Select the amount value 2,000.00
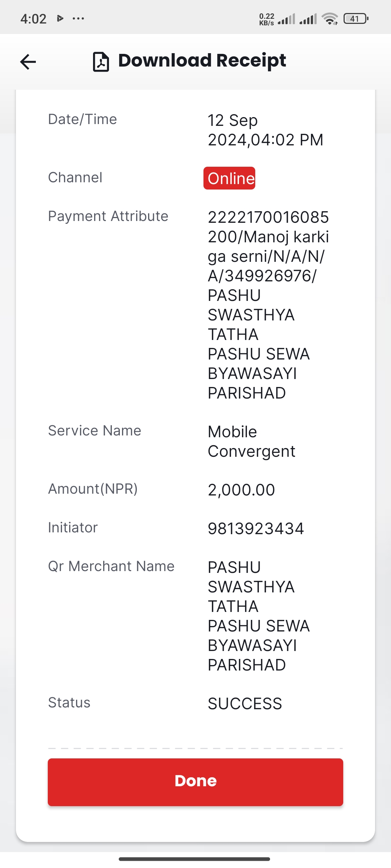 241,490
